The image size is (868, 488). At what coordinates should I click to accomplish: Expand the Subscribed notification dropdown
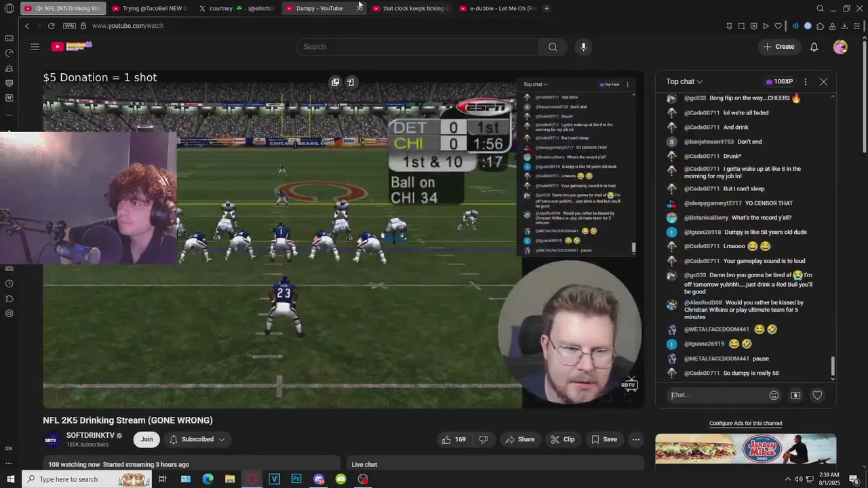[197, 439]
